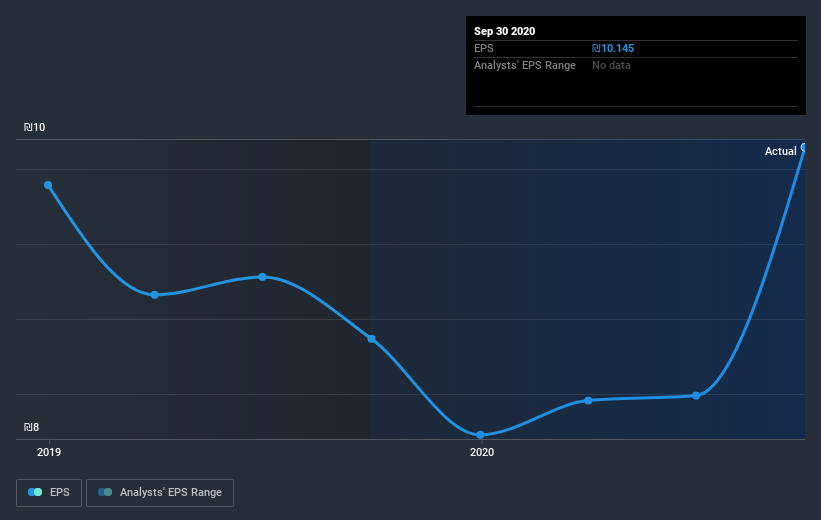Click the first EPS data point above 2019
This screenshot has height=520, width=821.
(48, 185)
